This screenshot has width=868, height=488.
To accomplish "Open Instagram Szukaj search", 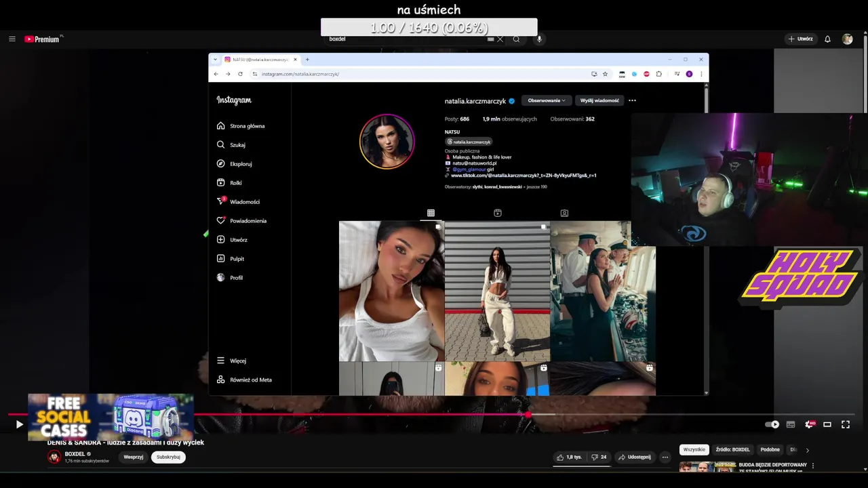I will (231, 145).
